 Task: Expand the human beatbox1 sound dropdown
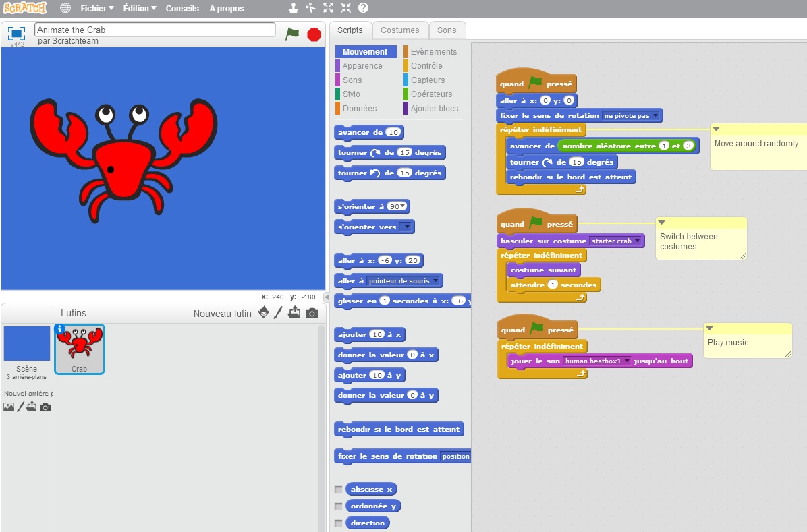pyautogui.click(x=628, y=361)
